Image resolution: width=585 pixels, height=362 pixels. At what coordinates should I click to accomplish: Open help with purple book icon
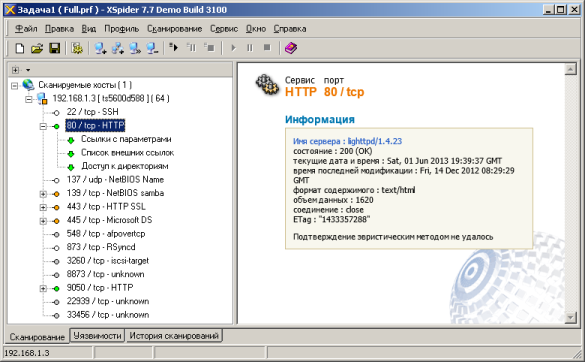point(291,48)
